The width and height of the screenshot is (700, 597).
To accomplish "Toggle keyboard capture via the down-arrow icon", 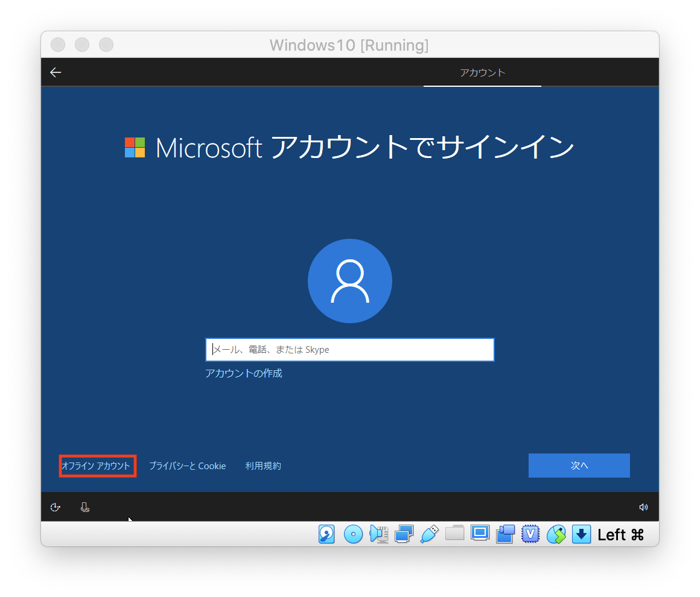I will click(581, 533).
